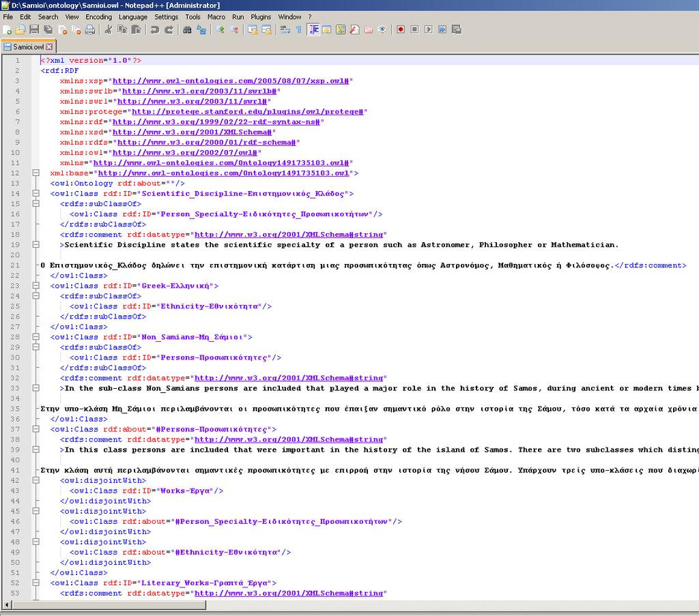Collapse the Persons class fold at line 37
Image resolution: width=699 pixels, height=616 pixels.
(x=35, y=429)
